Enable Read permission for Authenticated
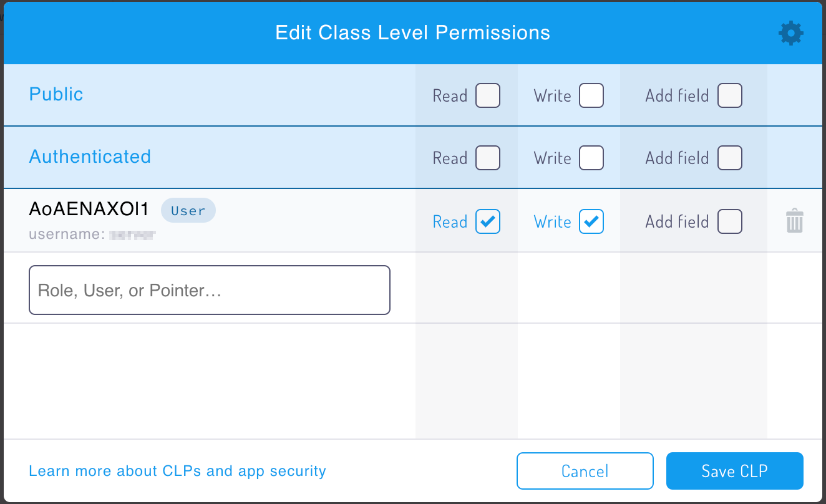The height and width of the screenshot is (504, 826). (x=488, y=158)
